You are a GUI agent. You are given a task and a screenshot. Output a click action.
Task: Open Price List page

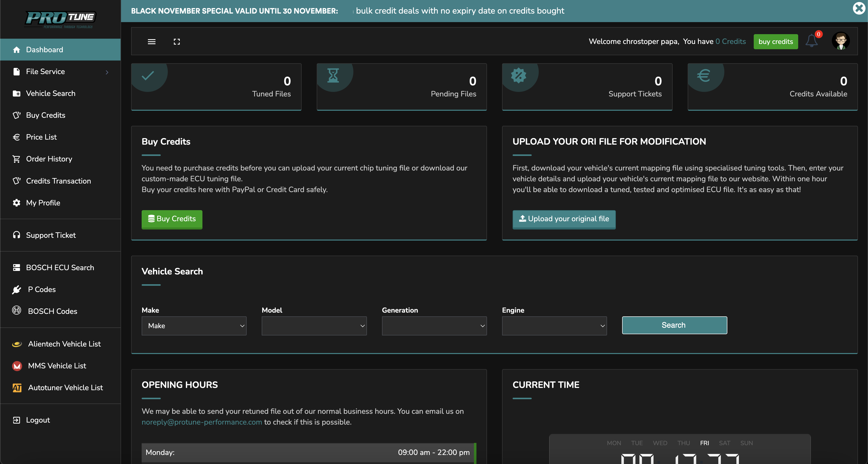(x=61, y=137)
